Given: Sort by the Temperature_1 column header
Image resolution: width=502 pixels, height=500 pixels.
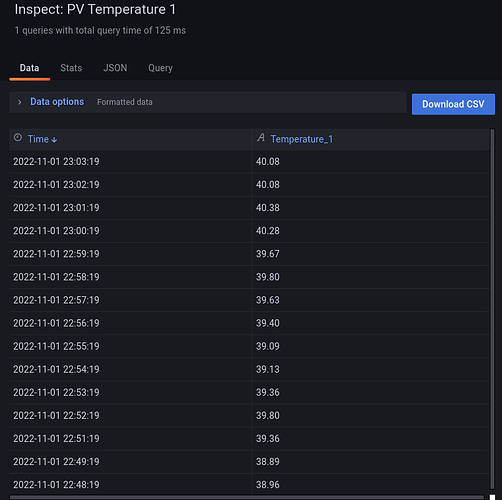Looking at the screenshot, I should tap(302, 139).
